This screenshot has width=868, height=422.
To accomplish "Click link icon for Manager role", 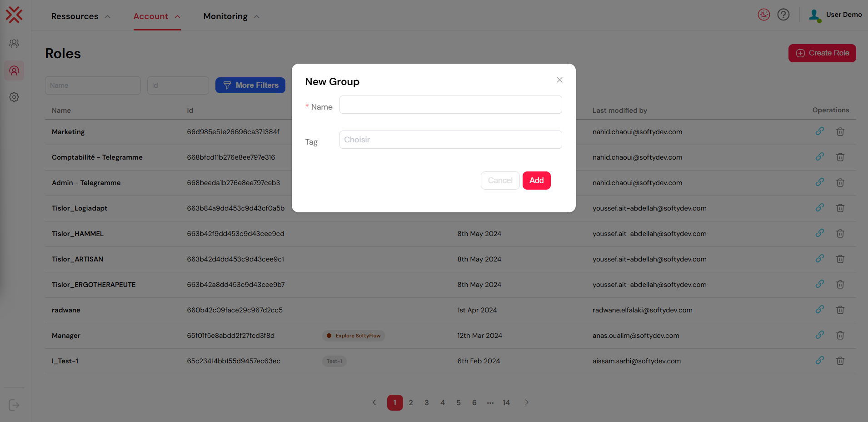I will [820, 335].
